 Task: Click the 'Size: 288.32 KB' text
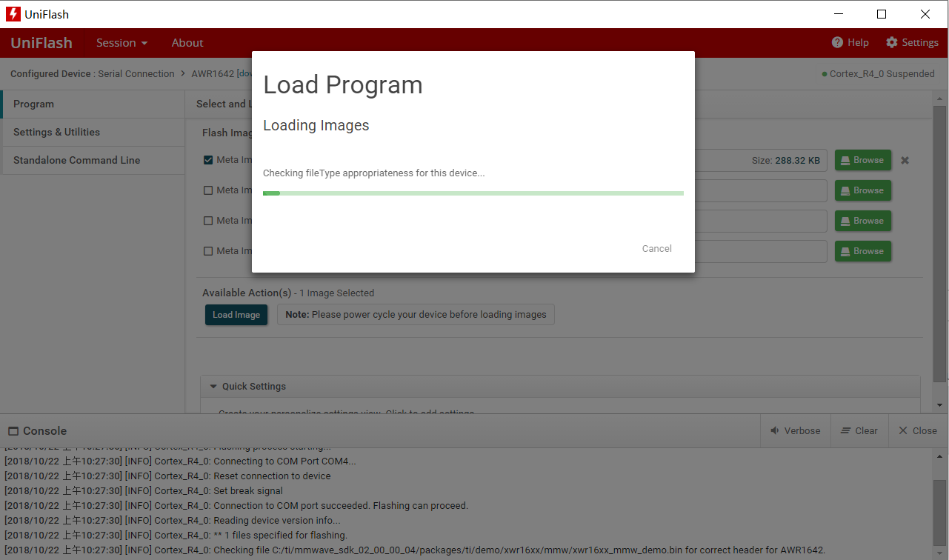pyautogui.click(x=786, y=160)
